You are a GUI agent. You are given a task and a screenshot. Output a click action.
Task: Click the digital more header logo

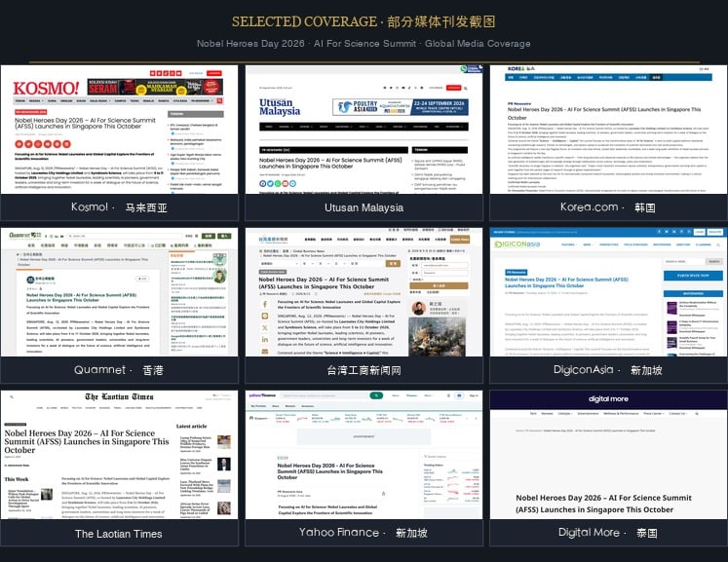[x=608, y=399]
